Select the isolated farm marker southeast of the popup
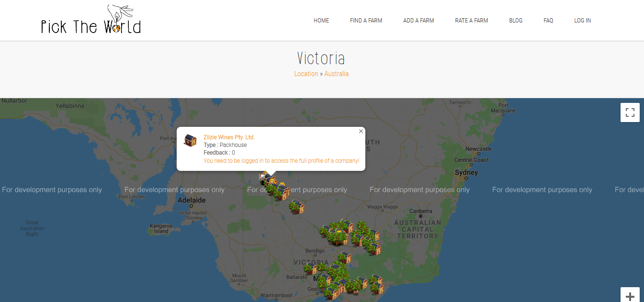This screenshot has height=302, width=644. [x=297, y=207]
